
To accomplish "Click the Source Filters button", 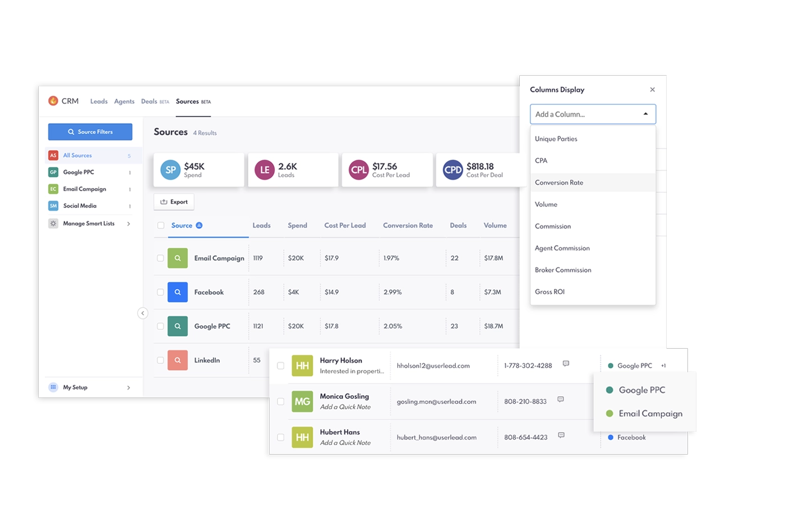I will (90, 131).
